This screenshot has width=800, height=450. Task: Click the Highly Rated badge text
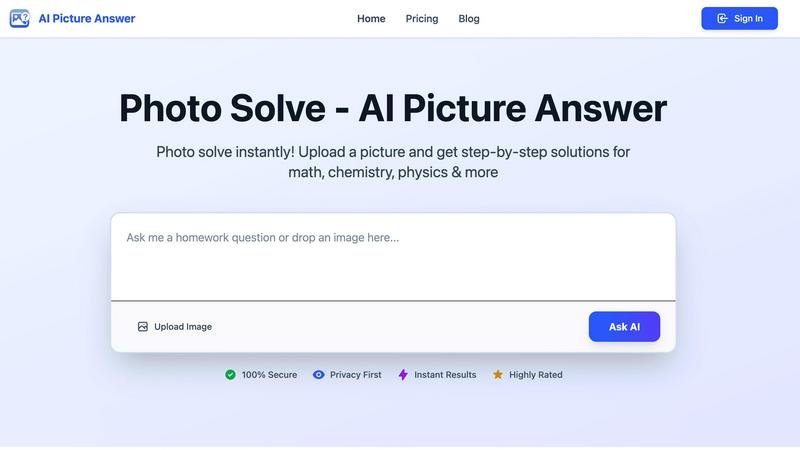[536, 375]
